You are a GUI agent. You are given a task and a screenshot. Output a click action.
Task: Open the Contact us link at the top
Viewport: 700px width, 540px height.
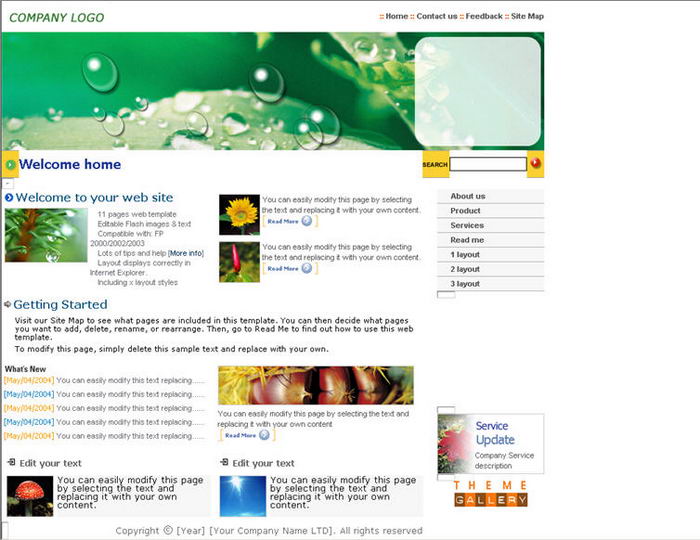[436, 16]
